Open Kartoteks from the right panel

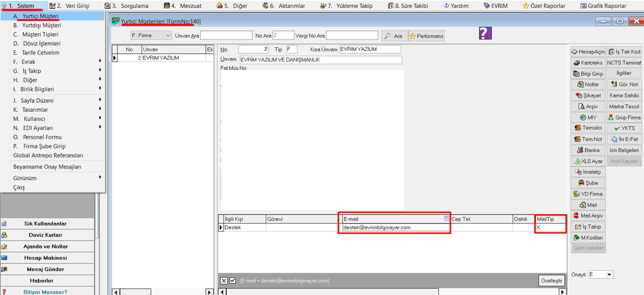point(588,63)
